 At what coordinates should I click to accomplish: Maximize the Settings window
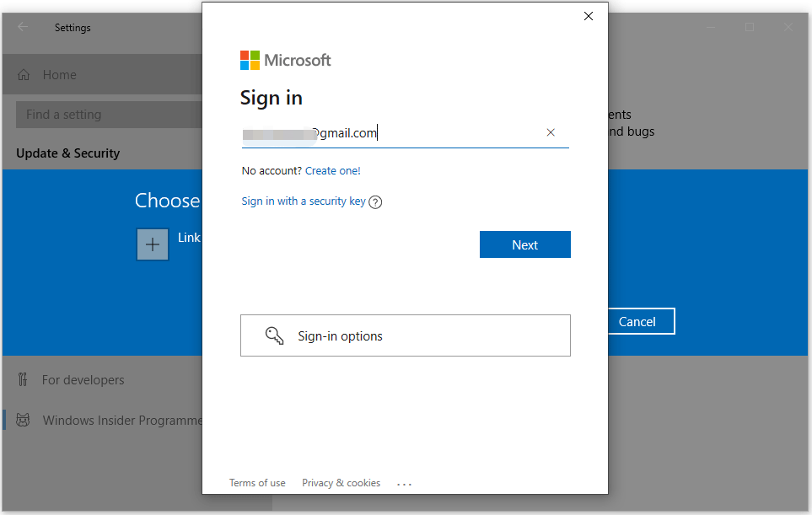click(750, 27)
